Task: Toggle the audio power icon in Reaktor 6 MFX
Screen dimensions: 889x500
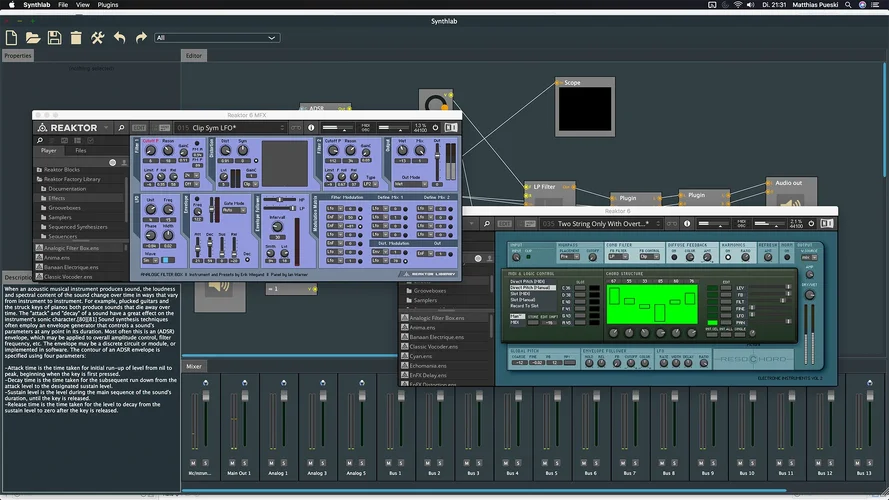Action: [x=435, y=128]
